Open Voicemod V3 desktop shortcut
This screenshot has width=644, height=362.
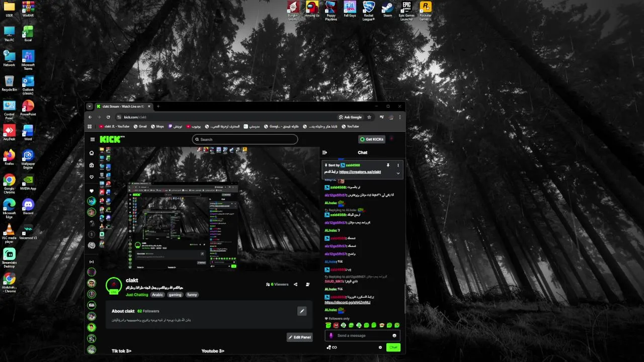28,232
